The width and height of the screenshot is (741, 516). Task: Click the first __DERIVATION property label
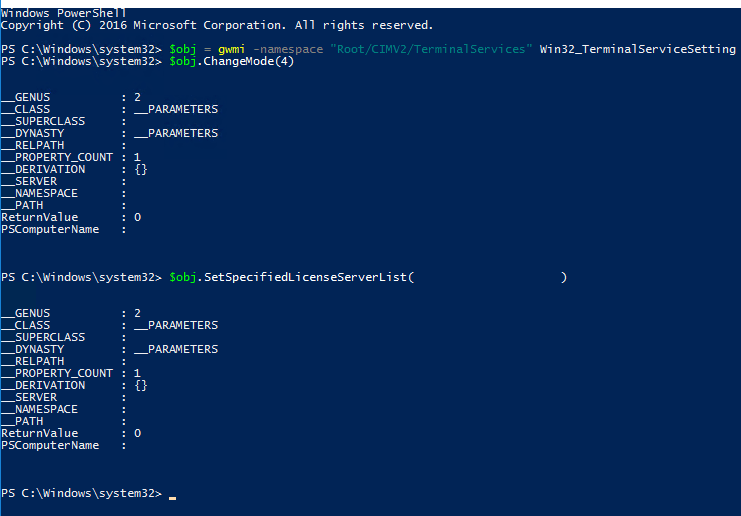coord(43,169)
